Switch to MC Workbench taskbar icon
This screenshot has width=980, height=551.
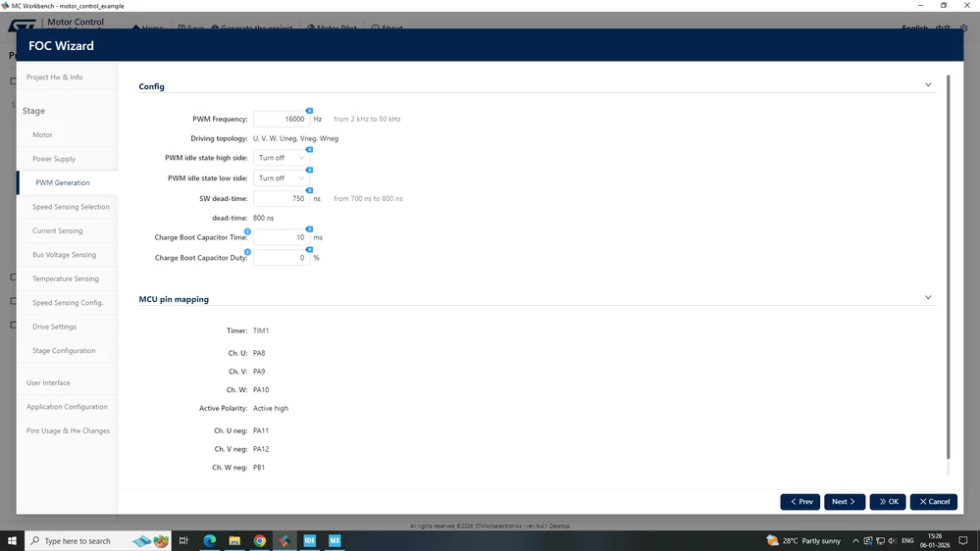pyautogui.click(x=284, y=540)
